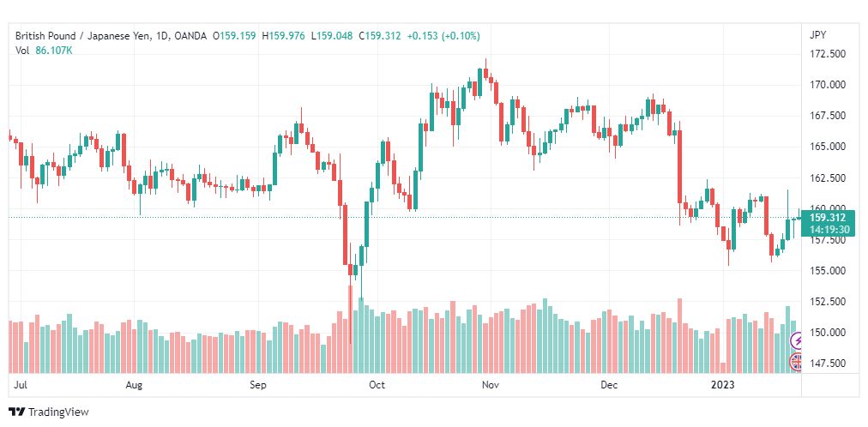The height and width of the screenshot is (427, 868).
Task: Select the Vol indicator label
Action: (22, 51)
